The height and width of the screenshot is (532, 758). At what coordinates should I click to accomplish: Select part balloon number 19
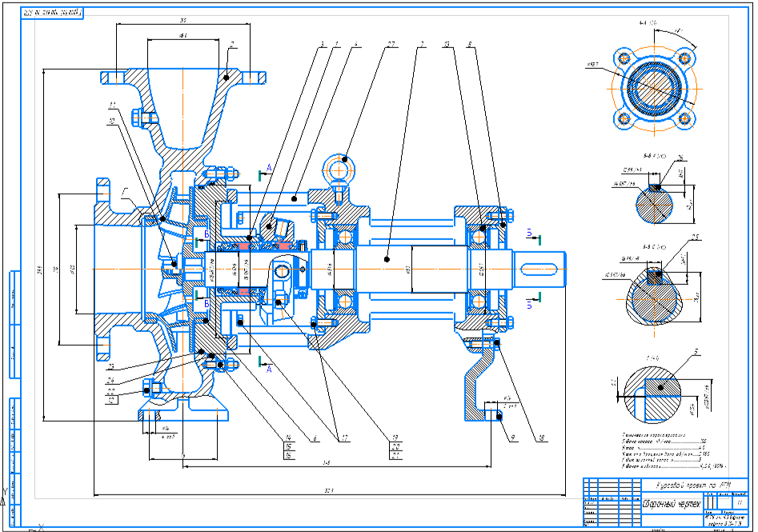point(395,438)
